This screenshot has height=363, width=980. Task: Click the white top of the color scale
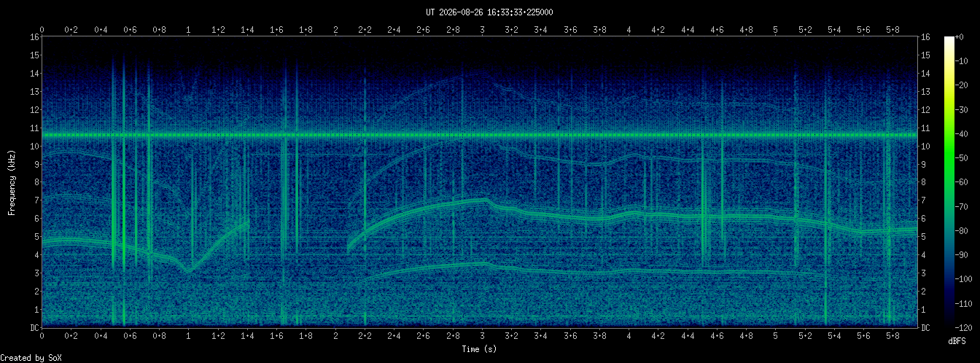coord(949,39)
